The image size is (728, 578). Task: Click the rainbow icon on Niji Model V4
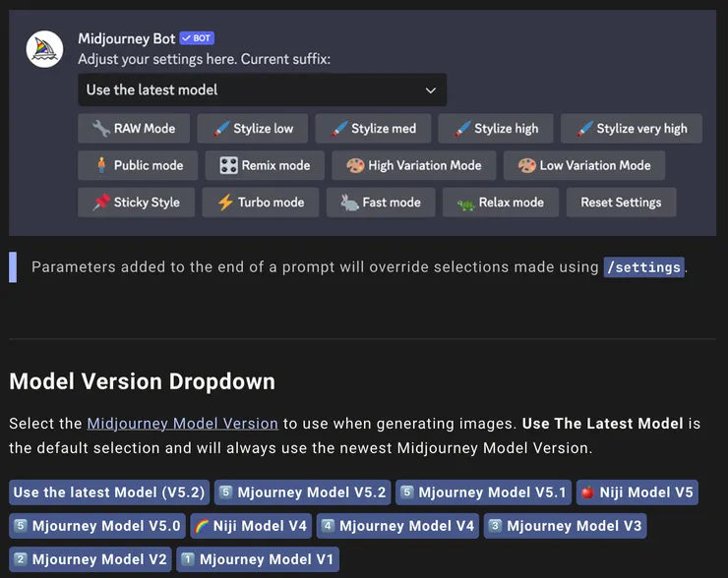(x=202, y=526)
